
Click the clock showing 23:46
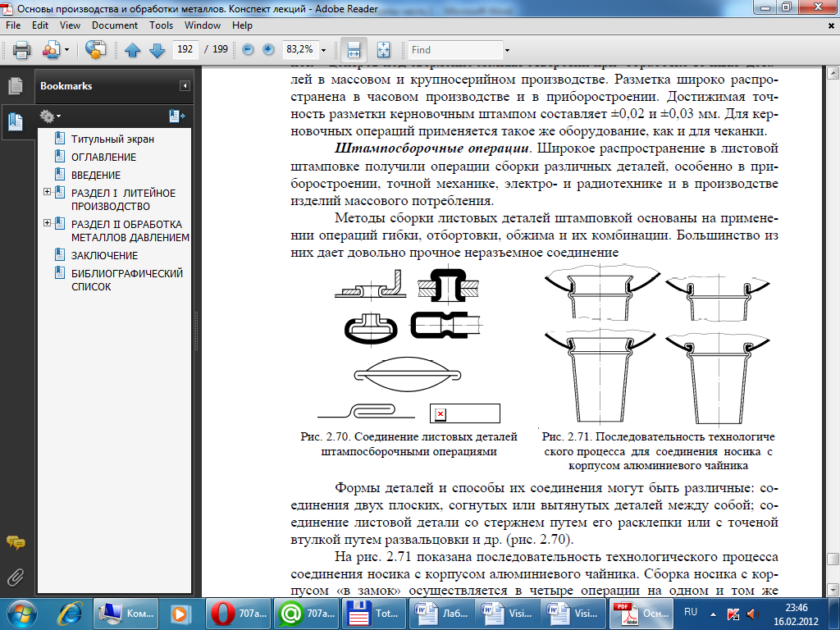pos(796,608)
